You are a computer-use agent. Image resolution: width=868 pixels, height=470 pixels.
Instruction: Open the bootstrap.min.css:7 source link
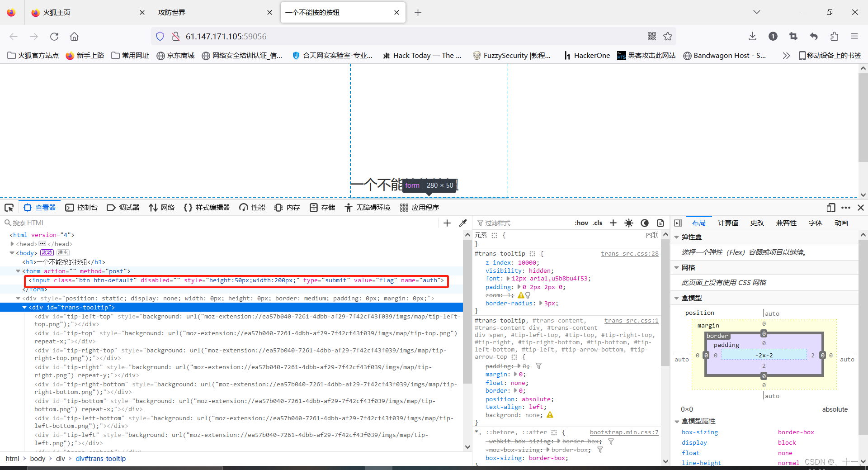pos(624,432)
